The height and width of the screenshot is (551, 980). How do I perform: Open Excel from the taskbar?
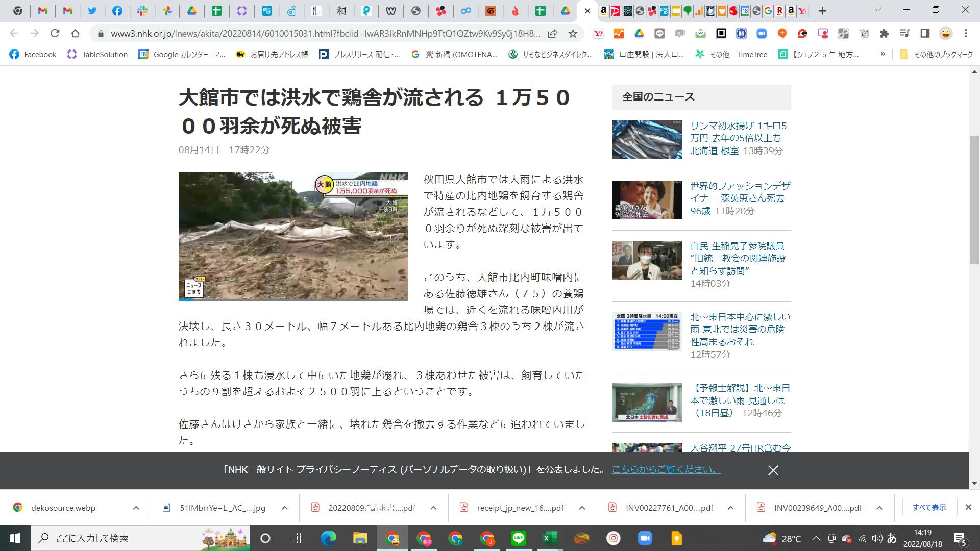point(550,538)
